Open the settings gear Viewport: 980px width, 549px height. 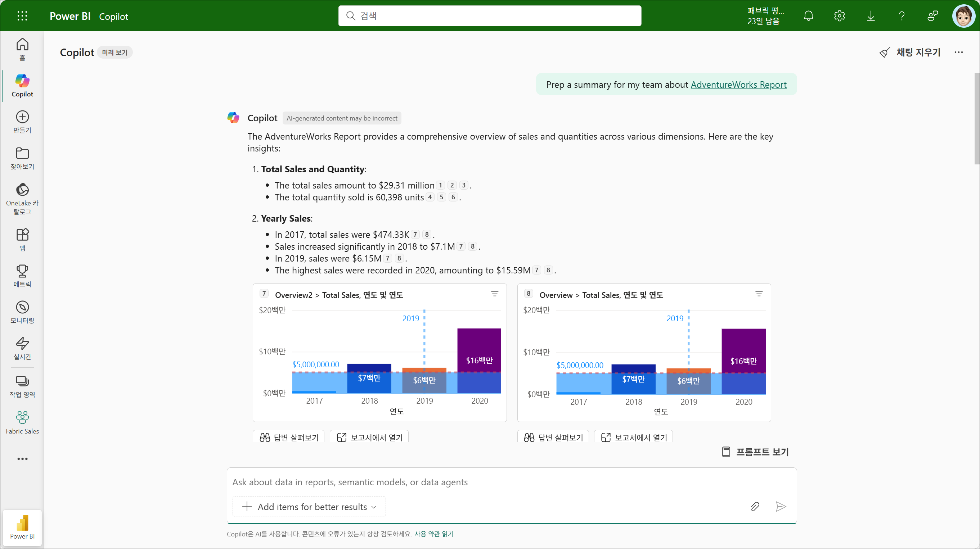pos(839,16)
